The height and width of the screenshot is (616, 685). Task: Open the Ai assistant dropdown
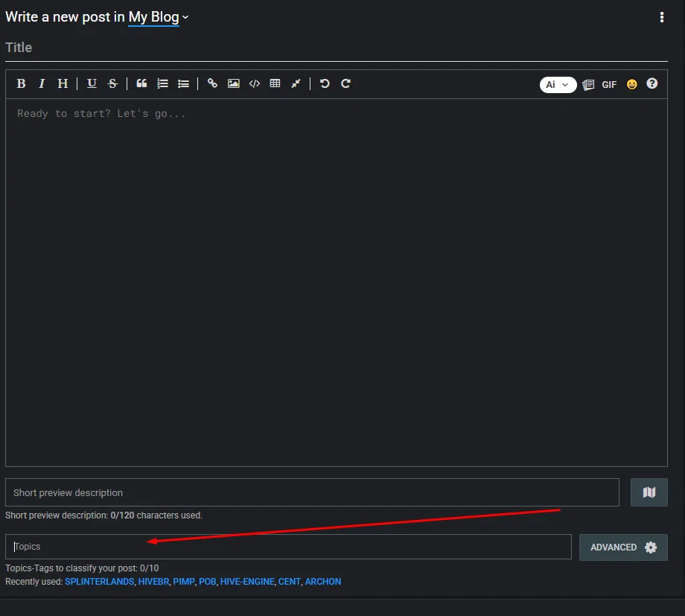558,84
